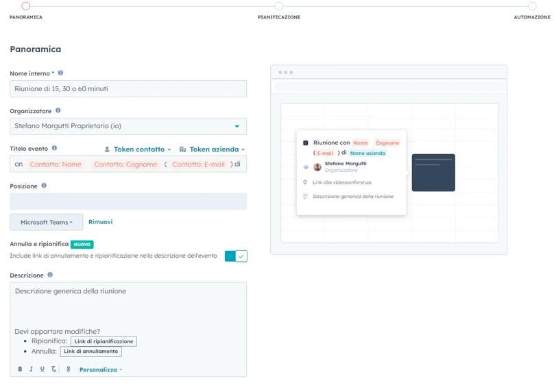Click the Posizione info icon
The height and width of the screenshot is (392, 554).
point(44,186)
